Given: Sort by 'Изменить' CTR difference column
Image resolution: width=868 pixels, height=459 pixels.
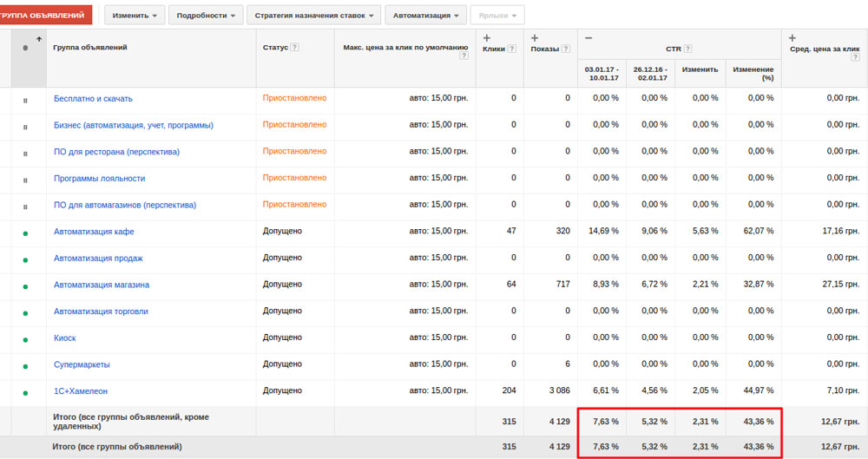Looking at the screenshot, I should tap(700, 69).
